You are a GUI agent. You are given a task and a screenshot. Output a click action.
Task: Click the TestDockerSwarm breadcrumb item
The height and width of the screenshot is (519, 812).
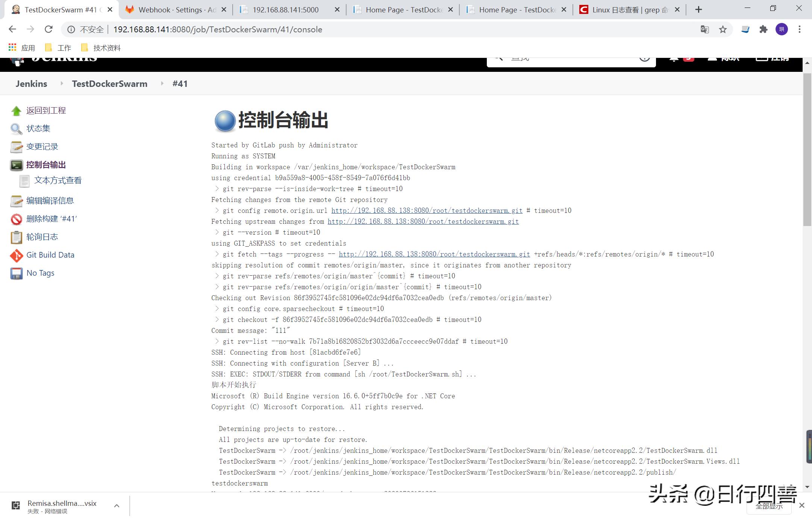click(109, 83)
